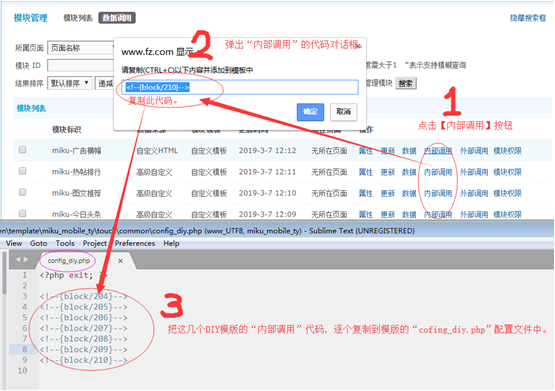This screenshot has height=391, width=555.
Task: Click 模块权限 for miku-热帖排行
Action: coord(508,172)
